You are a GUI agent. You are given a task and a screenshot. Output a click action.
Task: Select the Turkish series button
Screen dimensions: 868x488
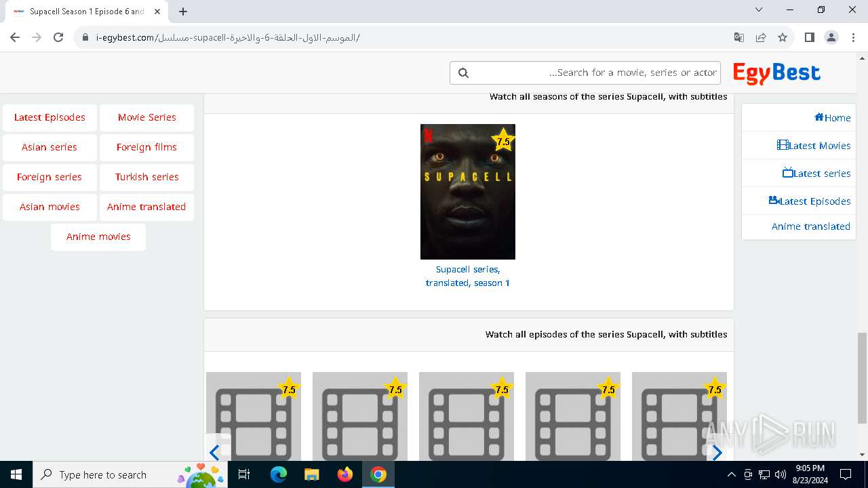[146, 177]
